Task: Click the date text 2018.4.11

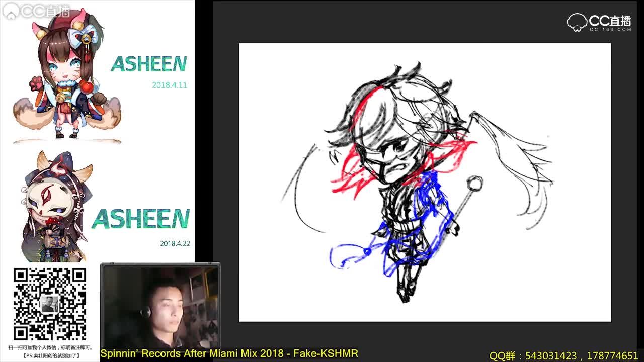Action: 169,85
